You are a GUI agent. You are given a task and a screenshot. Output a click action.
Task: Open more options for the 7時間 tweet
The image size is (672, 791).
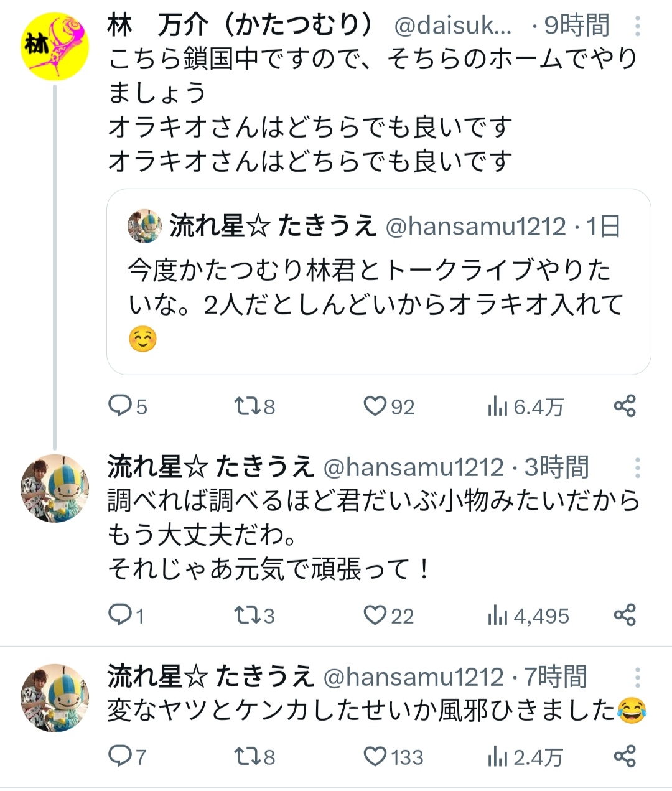(638, 677)
